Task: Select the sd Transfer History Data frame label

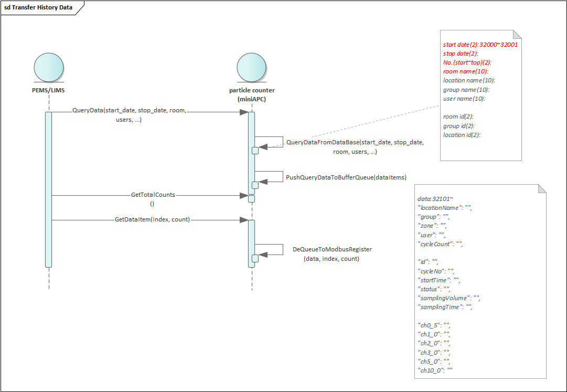Action: tap(38, 8)
